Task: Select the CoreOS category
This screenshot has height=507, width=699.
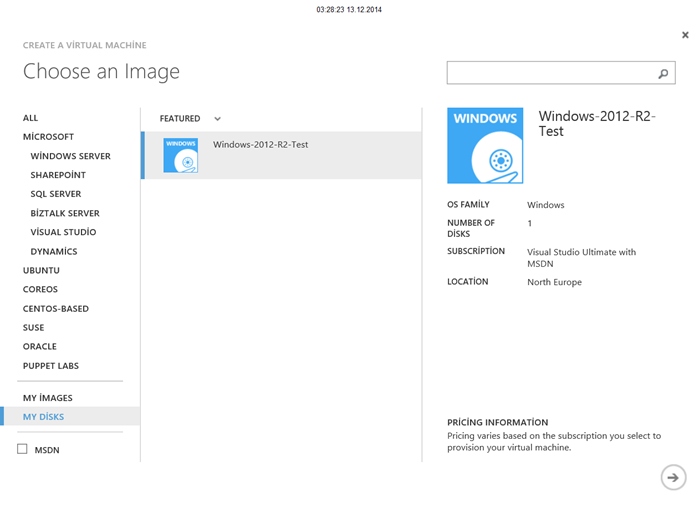Action: [x=40, y=289]
